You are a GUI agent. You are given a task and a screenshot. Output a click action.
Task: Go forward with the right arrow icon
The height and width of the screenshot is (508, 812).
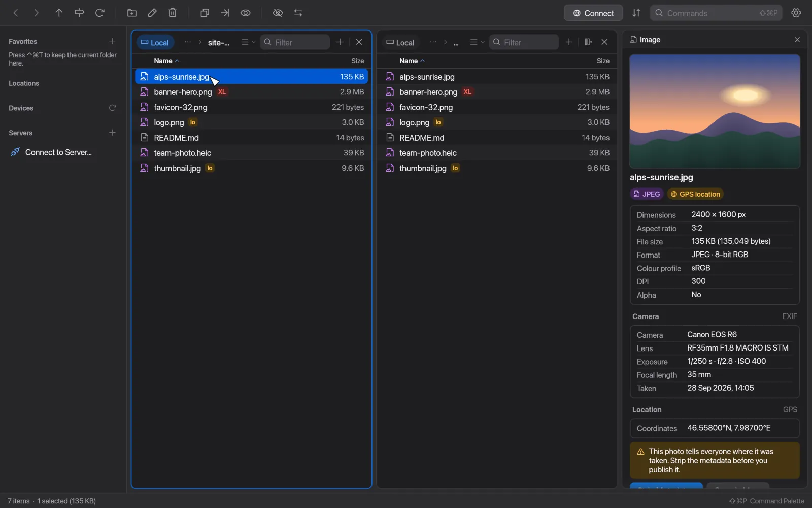pos(36,13)
